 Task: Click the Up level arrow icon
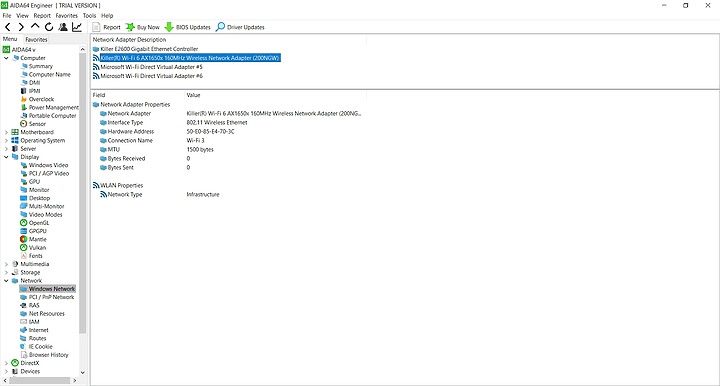click(35, 27)
